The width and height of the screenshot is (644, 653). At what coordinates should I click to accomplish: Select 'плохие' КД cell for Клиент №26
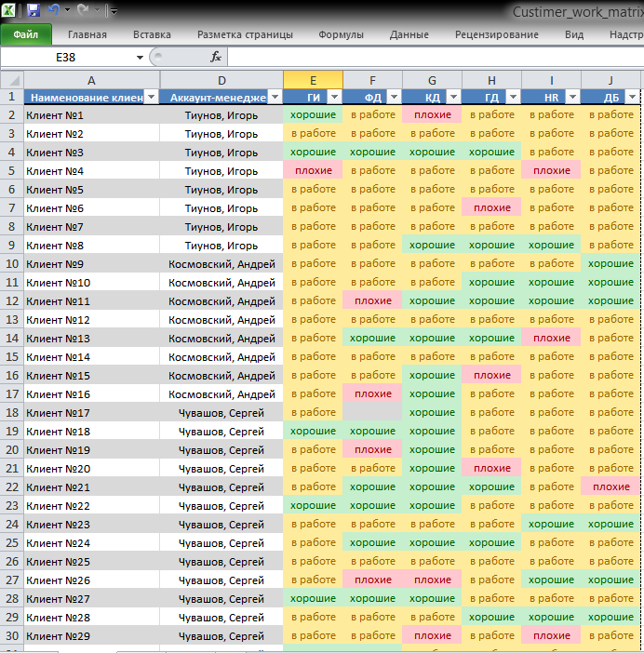coord(432,580)
